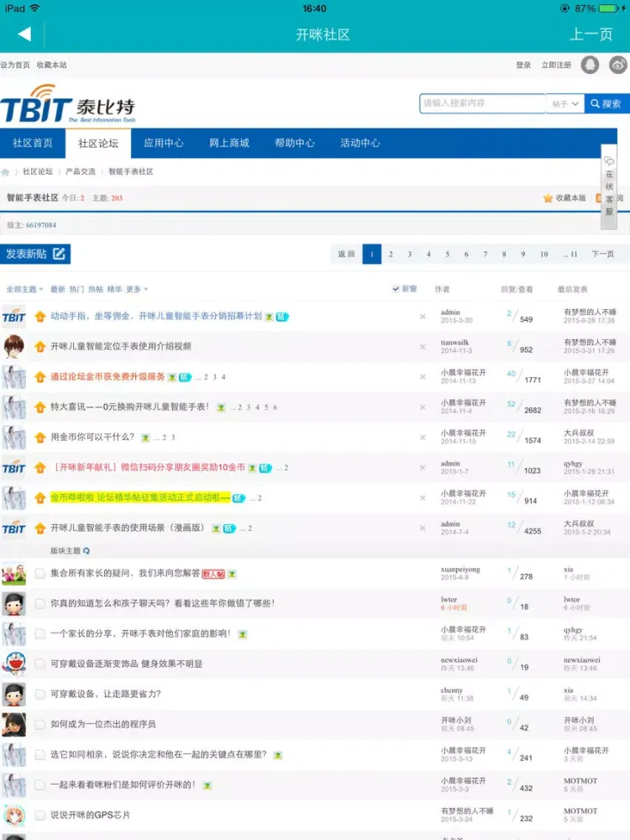Screen dimensions: 630x840
Task: Click 发表新贴 to post a thread
Action: [35, 254]
